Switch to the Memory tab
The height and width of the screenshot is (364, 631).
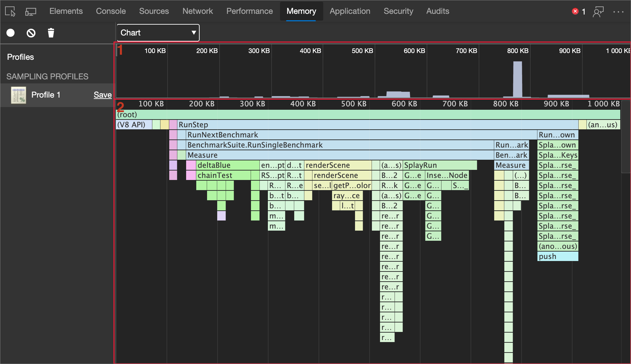pyautogui.click(x=301, y=11)
